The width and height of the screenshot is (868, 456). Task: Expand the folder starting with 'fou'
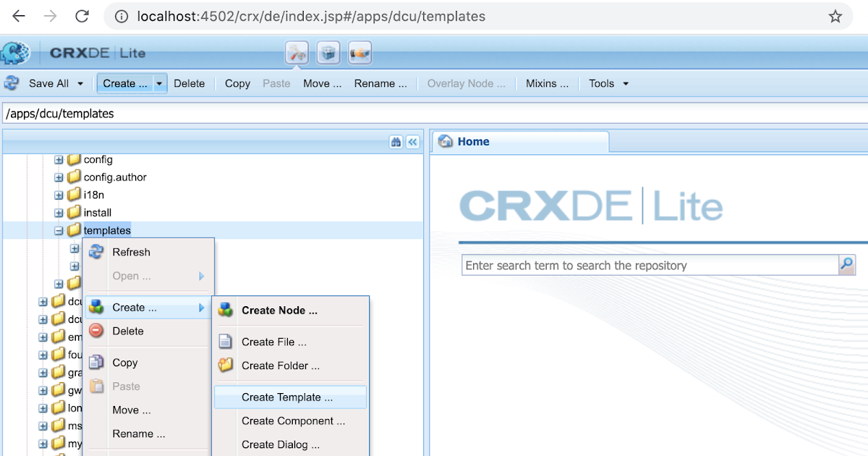coord(43,355)
